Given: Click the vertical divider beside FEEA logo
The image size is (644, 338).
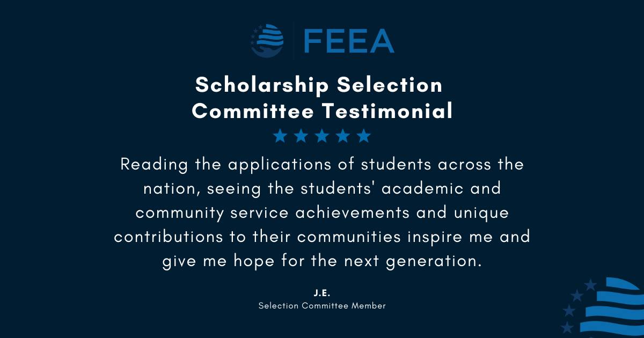Looking at the screenshot, I should [x=294, y=40].
